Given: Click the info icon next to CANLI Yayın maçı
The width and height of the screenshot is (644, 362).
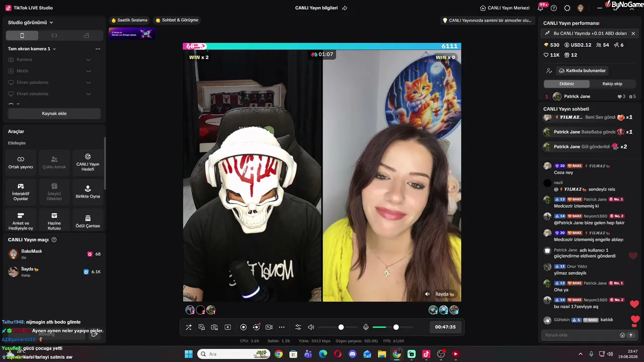Looking at the screenshot, I should pos(54,240).
